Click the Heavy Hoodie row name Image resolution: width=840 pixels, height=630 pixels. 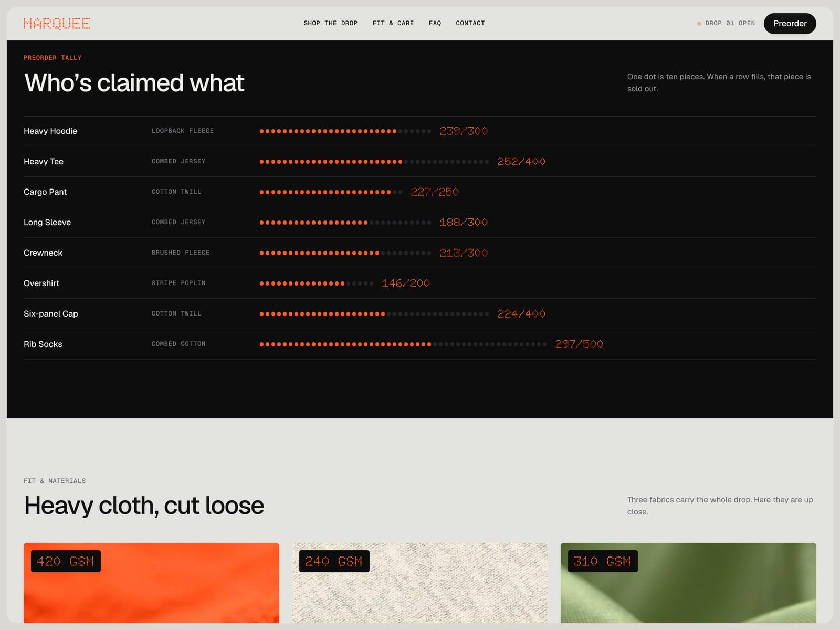point(50,131)
